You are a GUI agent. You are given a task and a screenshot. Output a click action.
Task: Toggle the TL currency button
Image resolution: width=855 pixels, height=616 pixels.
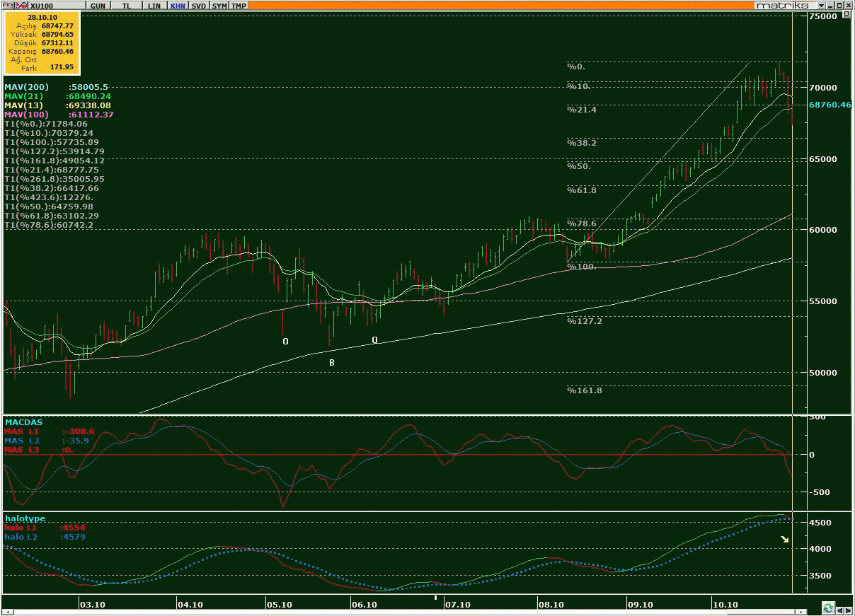tap(127, 6)
